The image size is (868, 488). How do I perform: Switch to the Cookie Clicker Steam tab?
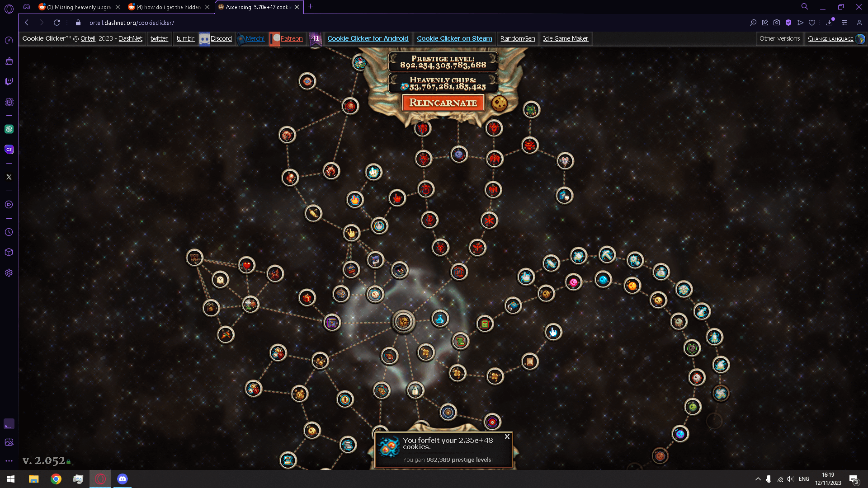point(454,38)
